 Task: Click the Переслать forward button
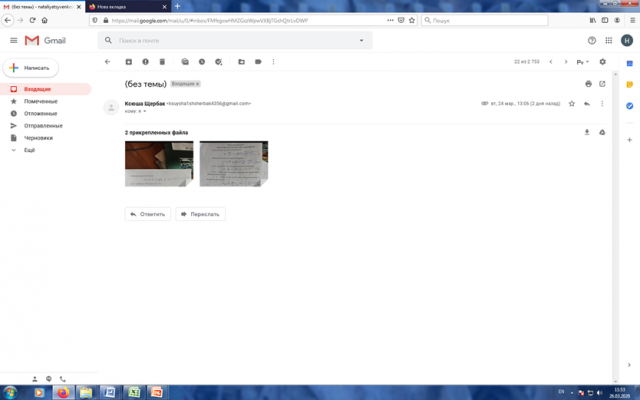200,214
